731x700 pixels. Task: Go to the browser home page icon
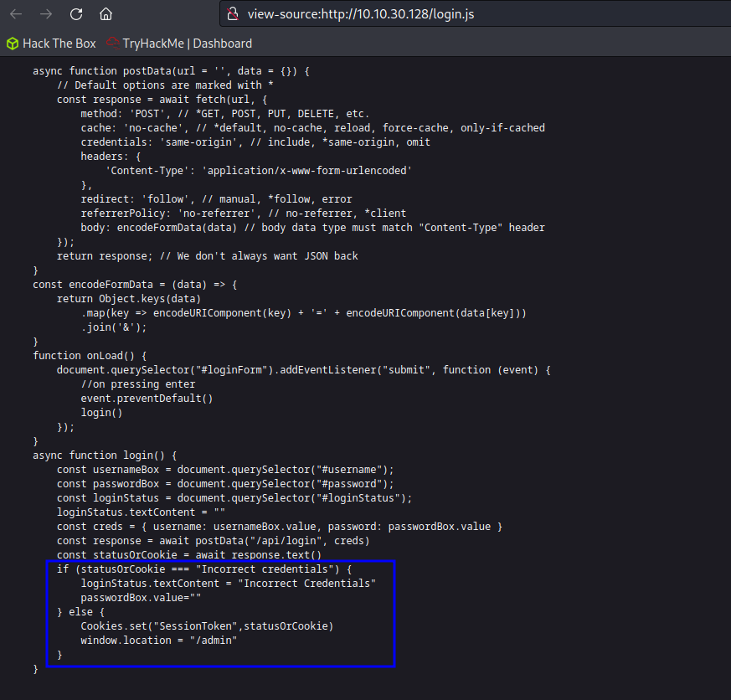[x=106, y=14]
